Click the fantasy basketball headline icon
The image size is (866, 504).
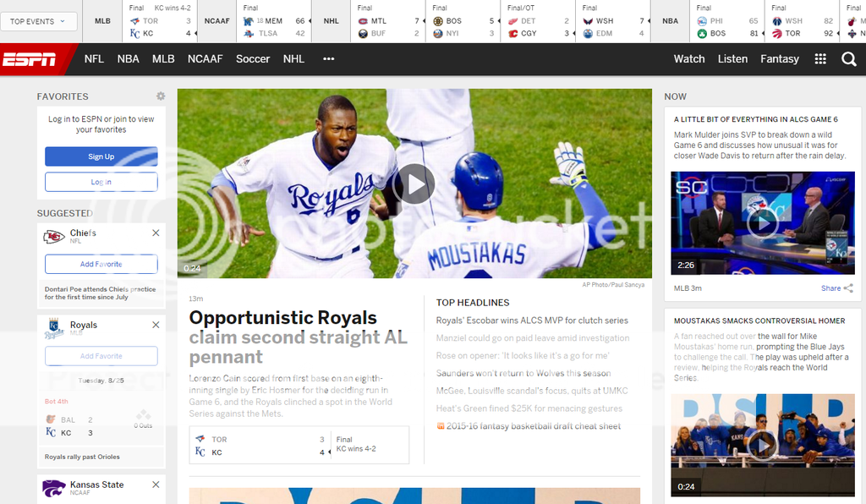click(440, 426)
